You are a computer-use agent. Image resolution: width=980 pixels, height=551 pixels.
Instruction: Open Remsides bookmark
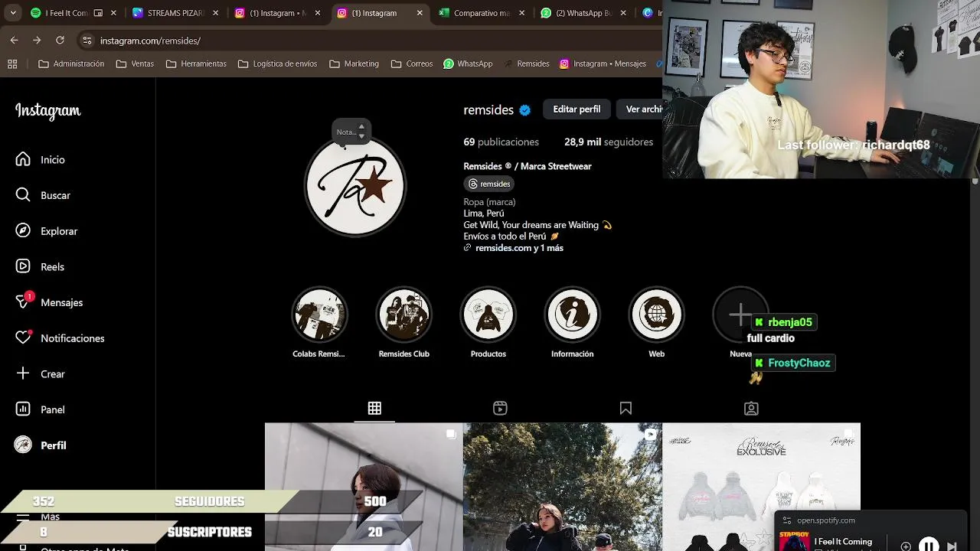(x=526, y=64)
